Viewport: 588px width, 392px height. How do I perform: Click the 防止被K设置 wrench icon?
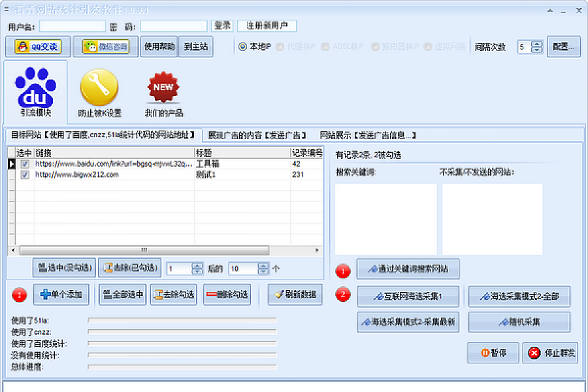[99, 91]
